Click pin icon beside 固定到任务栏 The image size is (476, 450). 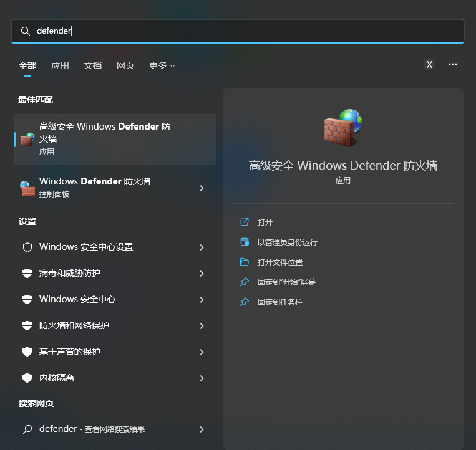(x=245, y=302)
